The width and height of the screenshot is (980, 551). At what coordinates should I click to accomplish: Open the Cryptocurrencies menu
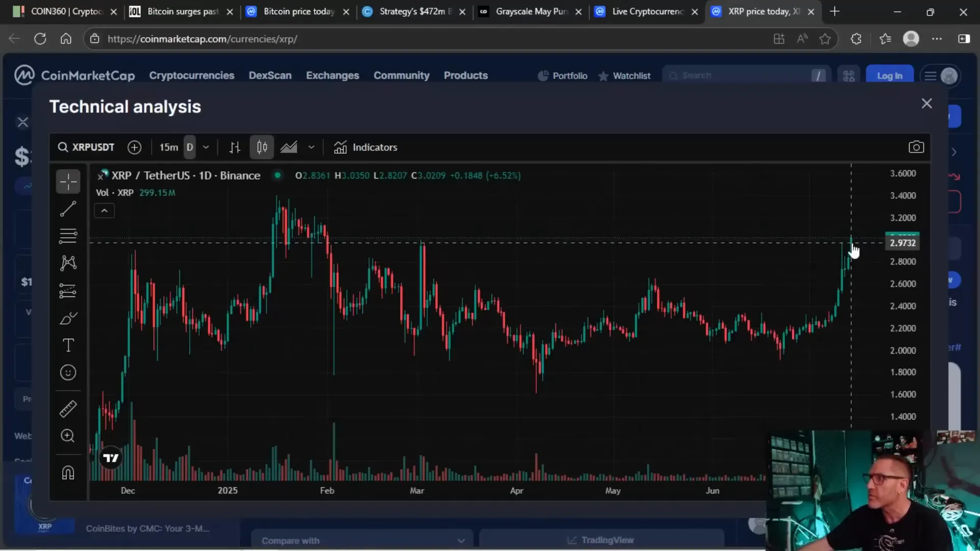tap(191, 76)
